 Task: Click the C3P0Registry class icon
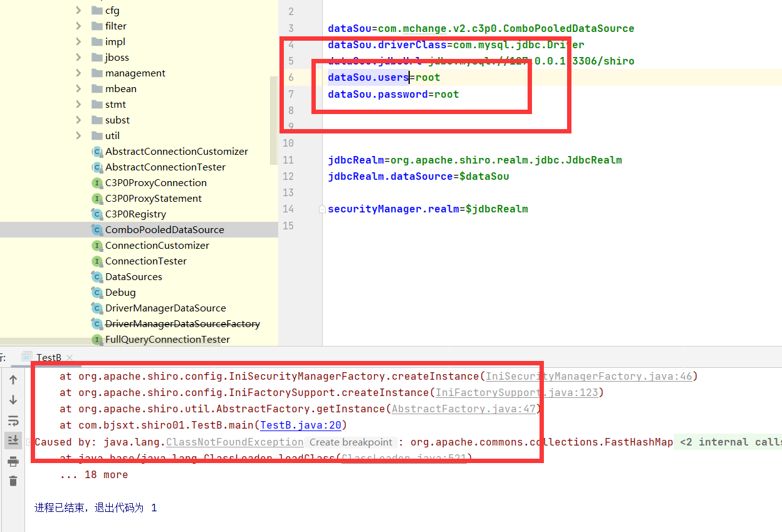pyautogui.click(x=96, y=214)
